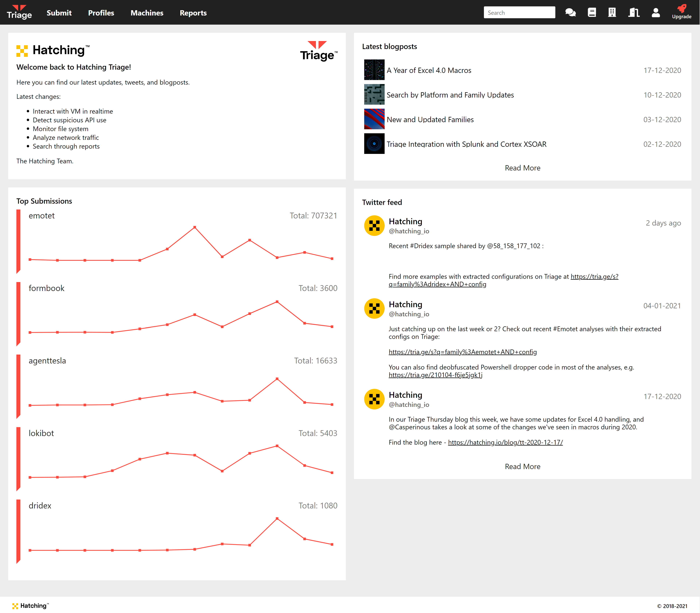Click 'Search through reports' list item

point(66,146)
